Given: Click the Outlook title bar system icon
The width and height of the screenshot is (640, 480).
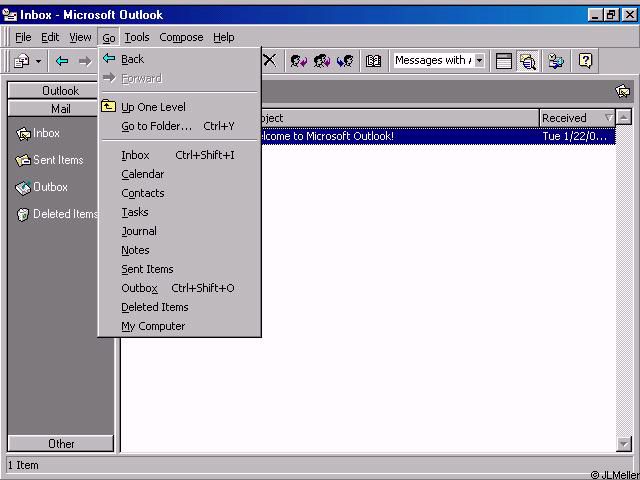Looking at the screenshot, I should pyautogui.click(x=10, y=15).
